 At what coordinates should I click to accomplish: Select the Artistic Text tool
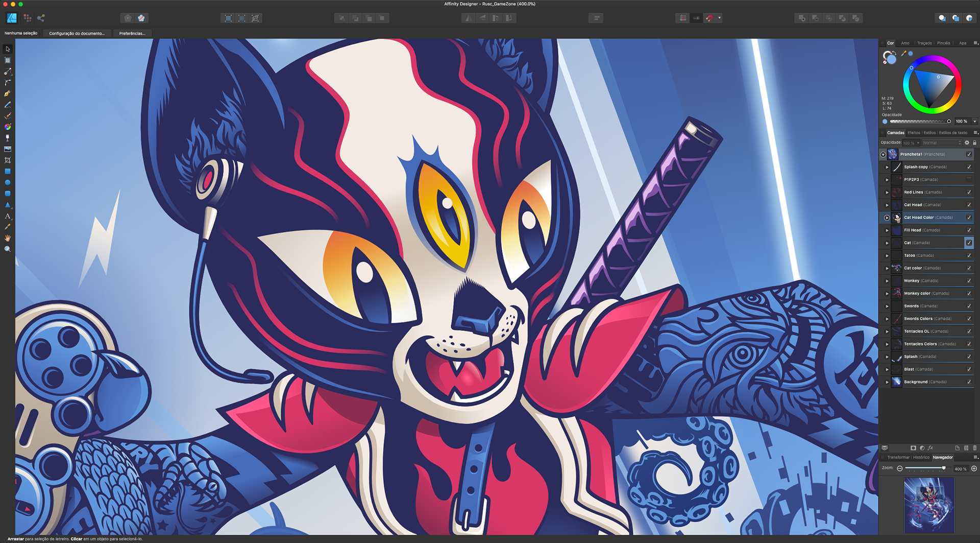8,216
